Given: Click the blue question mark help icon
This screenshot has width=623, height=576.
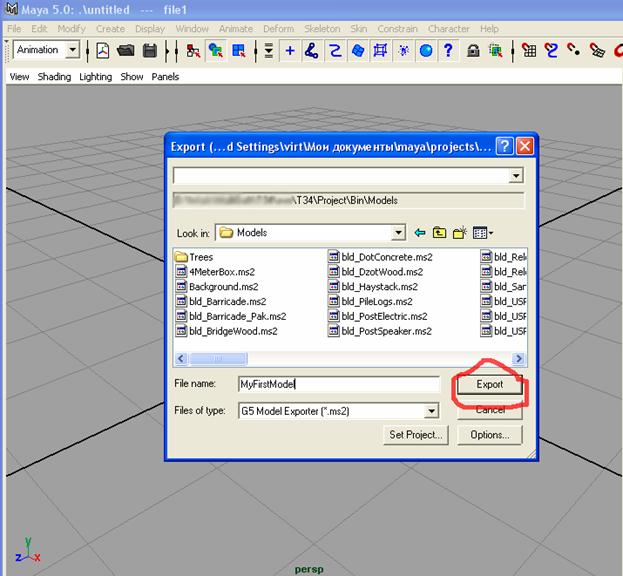Looking at the screenshot, I should coord(449,50).
